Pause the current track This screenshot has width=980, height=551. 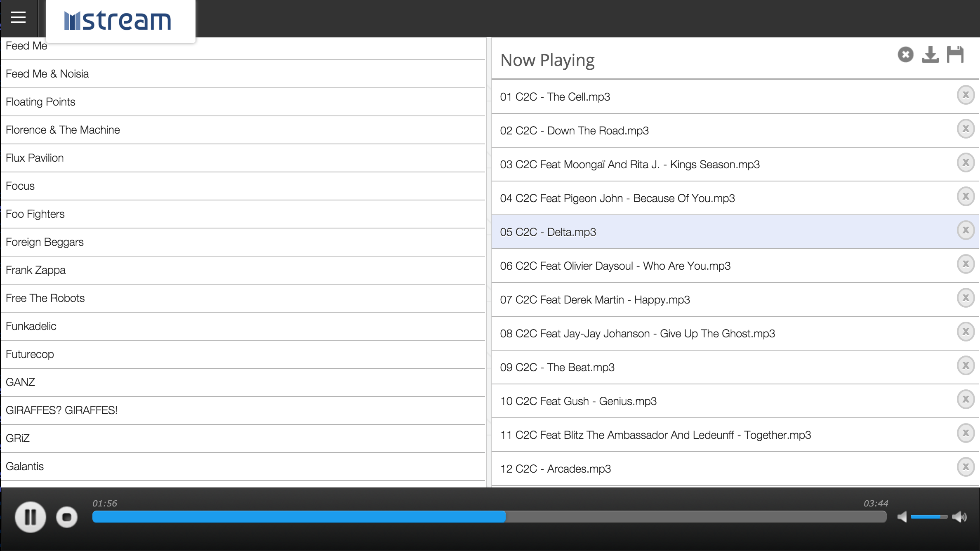(x=30, y=517)
